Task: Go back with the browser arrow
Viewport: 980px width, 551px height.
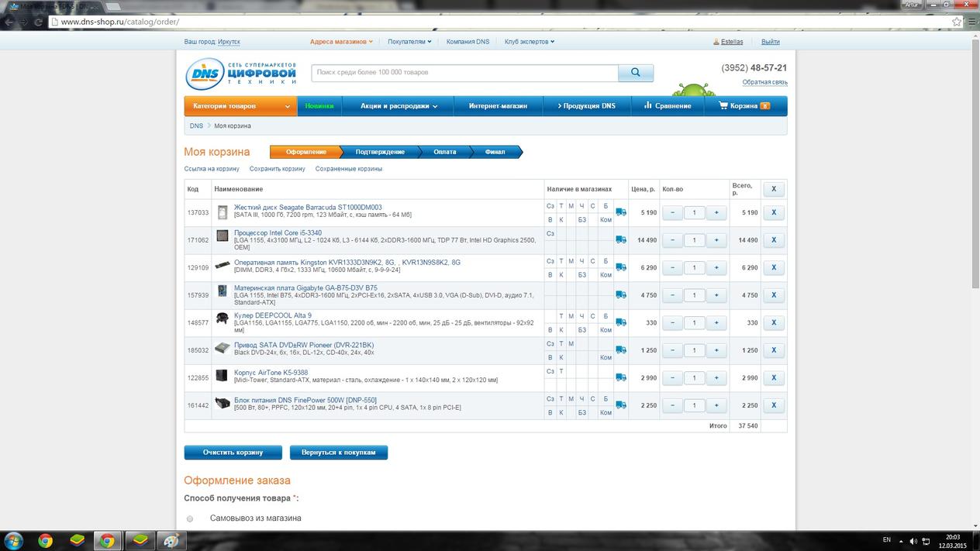Action: pos(8,22)
